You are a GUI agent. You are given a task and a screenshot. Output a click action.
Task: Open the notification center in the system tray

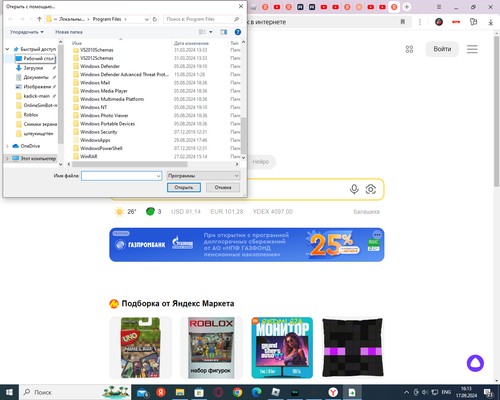(x=489, y=392)
